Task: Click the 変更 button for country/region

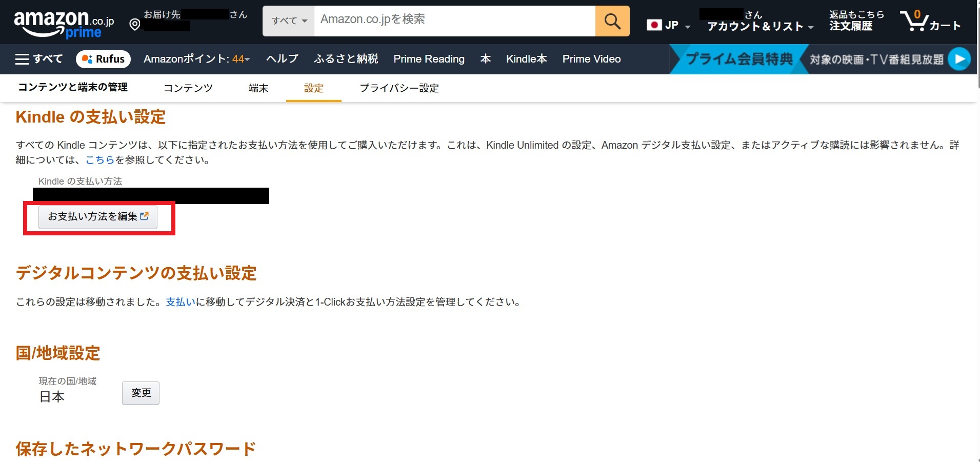Action: click(x=141, y=393)
